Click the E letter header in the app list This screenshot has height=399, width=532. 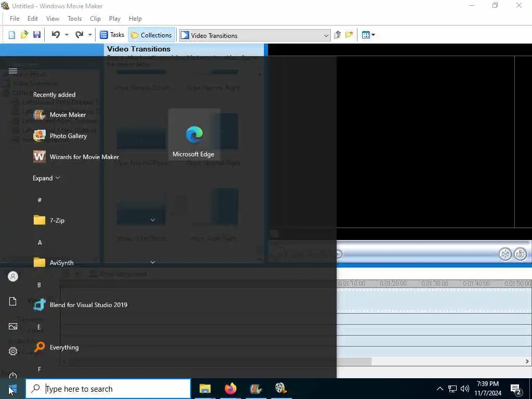[x=39, y=327]
